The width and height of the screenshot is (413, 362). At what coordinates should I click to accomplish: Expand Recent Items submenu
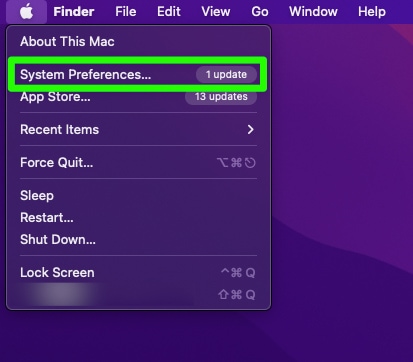(138, 129)
